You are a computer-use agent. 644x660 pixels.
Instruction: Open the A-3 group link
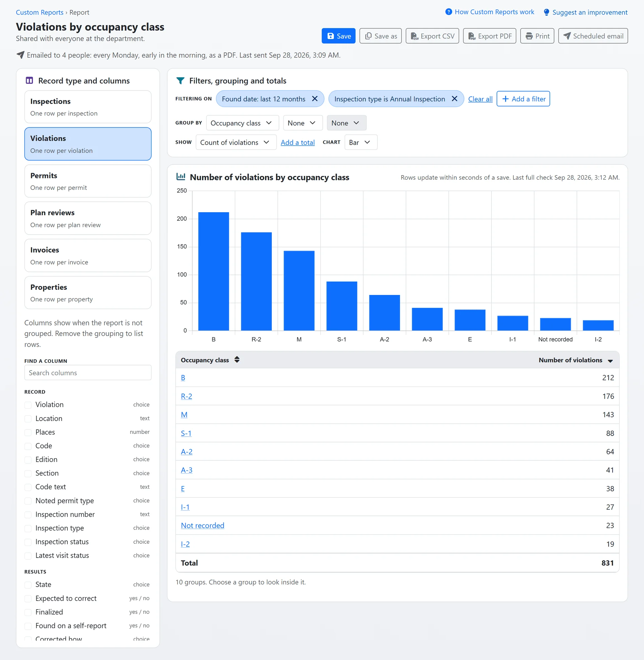coord(186,470)
